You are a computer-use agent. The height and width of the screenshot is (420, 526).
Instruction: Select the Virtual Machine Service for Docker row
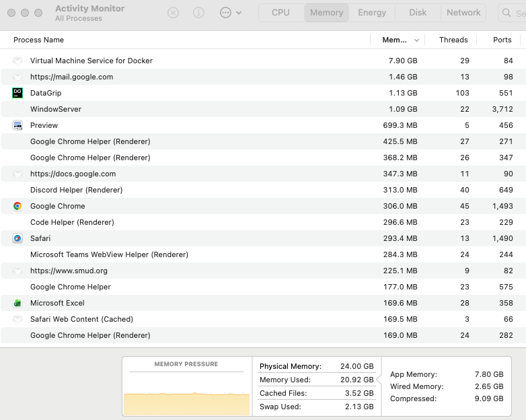coord(263,61)
